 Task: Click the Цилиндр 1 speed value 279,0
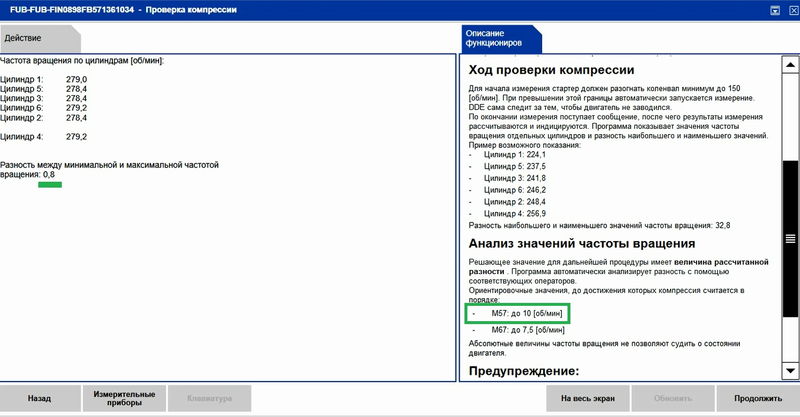[x=77, y=79]
